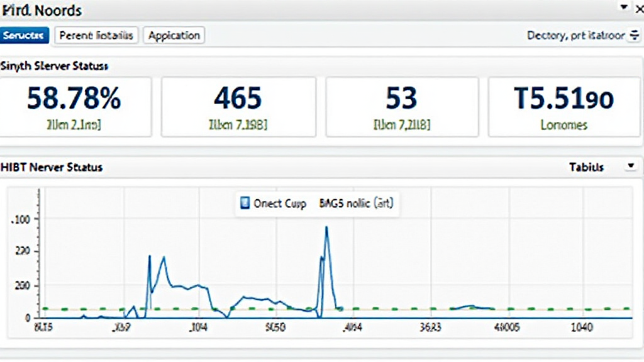
Task: Select the Appication tab
Action: click(174, 36)
